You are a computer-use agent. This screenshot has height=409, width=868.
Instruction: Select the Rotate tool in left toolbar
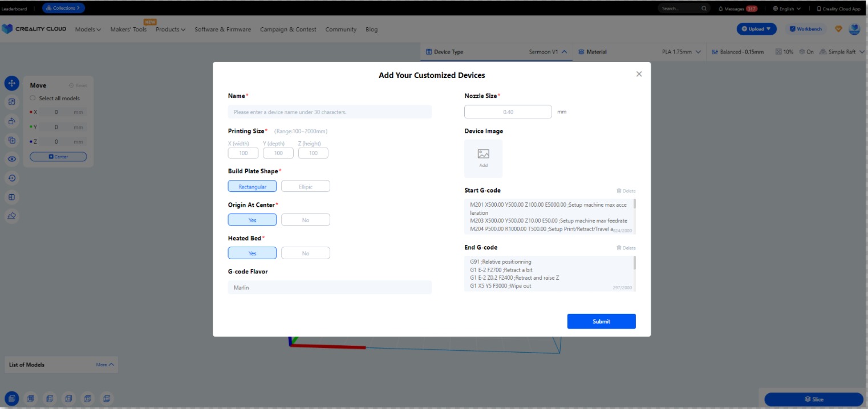point(11,121)
